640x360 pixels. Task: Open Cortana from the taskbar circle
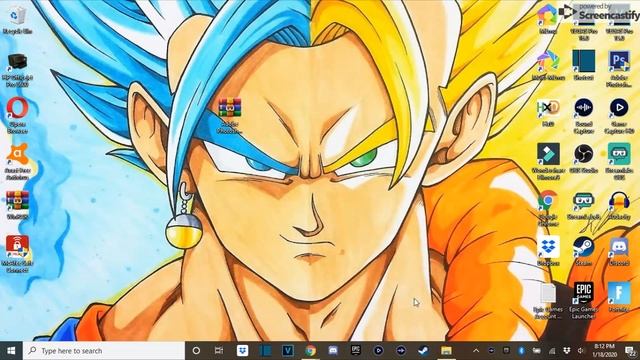(x=196, y=351)
